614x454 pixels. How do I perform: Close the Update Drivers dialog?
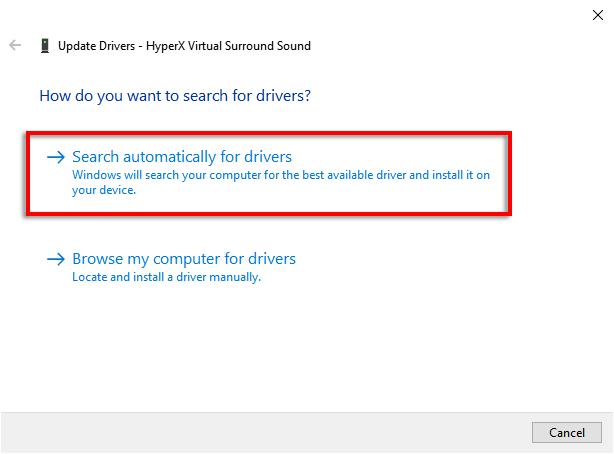point(598,15)
